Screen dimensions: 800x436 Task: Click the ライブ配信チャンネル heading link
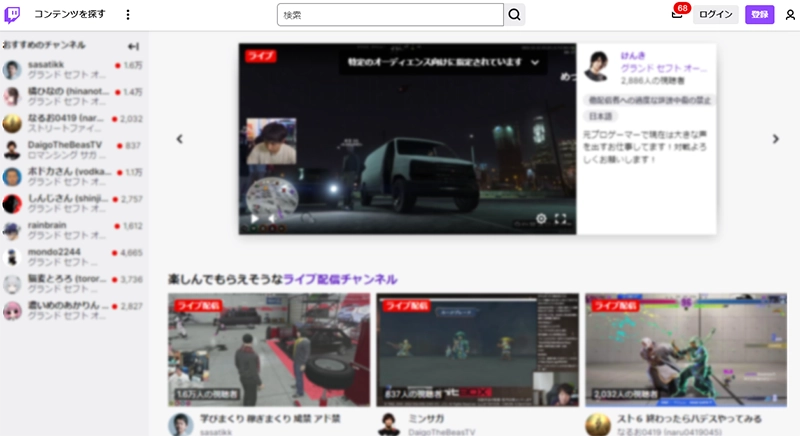340,279
